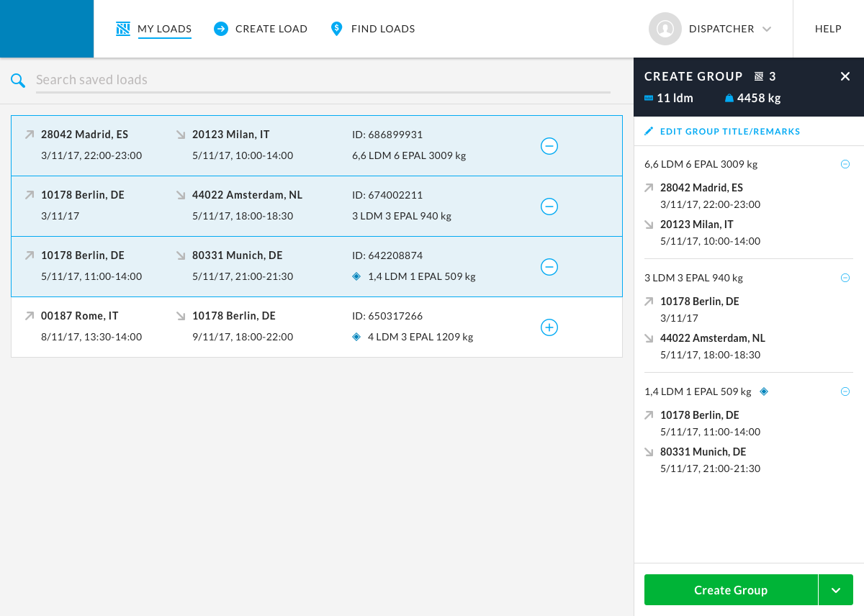
Task: Click '4 LDM 3 EPAL 1209 kg' in the loads list
Action: (420, 337)
